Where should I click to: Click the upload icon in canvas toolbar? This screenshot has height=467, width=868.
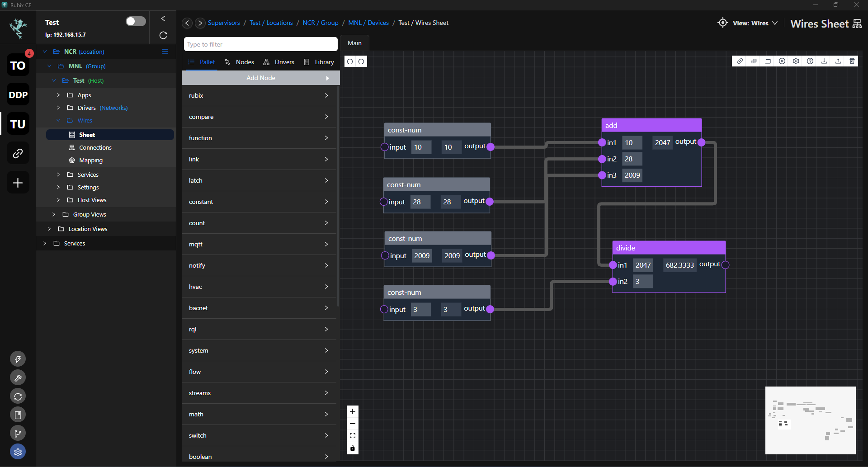tap(838, 61)
